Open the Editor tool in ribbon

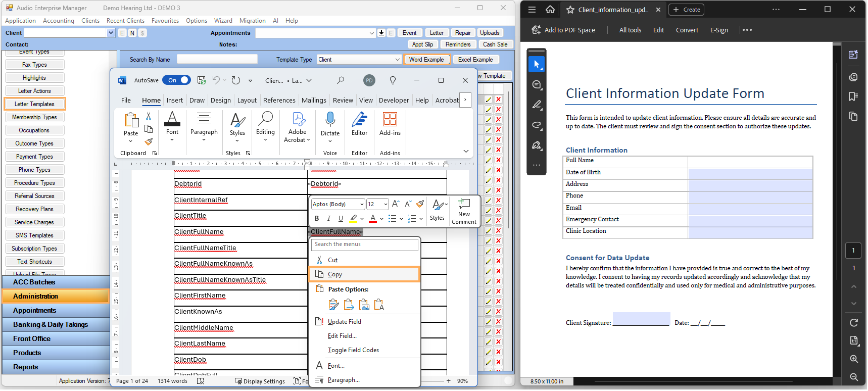[x=359, y=124]
